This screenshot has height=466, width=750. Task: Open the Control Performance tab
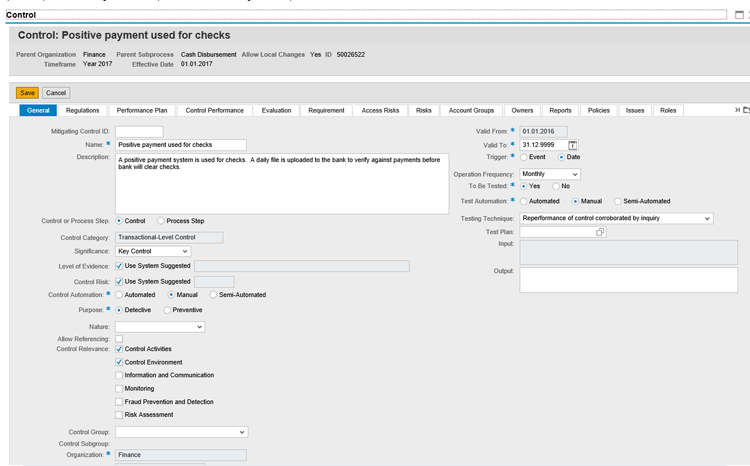coord(214,110)
